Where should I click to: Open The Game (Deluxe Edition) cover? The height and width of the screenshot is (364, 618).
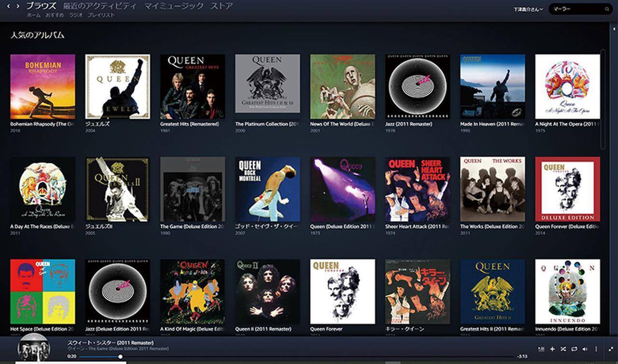[193, 189]
